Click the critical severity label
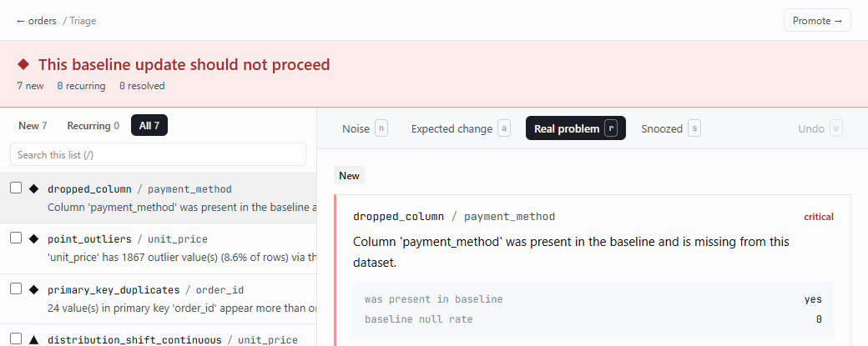 click(819, 217)
